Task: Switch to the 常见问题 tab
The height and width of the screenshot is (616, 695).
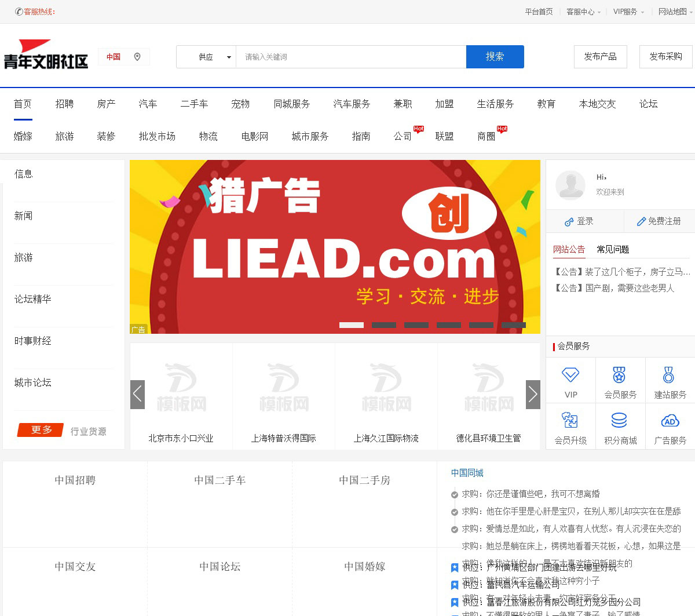Action: pyautogui.click(x=613, y=250)
